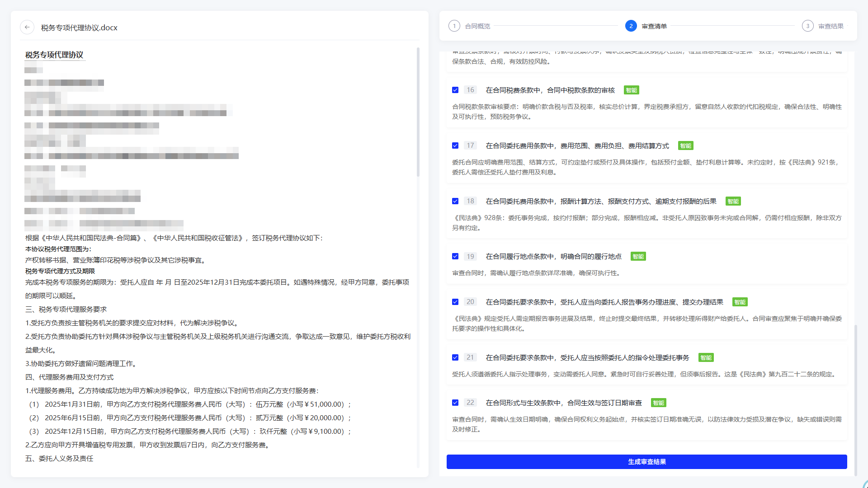Uncheck item 22 合同生效 checkbox
The image size is (868, 488).
click(455, 403)
